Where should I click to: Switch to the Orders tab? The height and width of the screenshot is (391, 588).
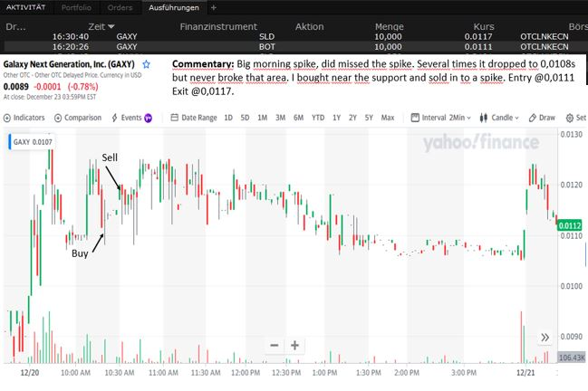click(120, 7)
